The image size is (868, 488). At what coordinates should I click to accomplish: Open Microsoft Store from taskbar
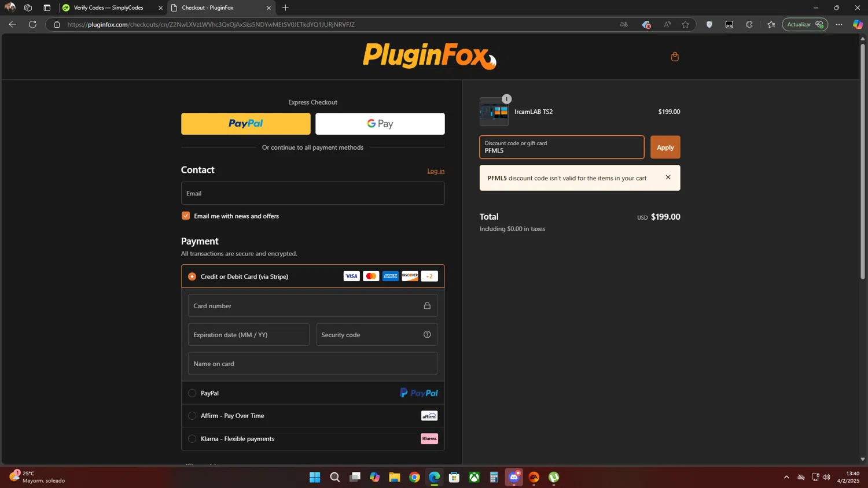454,477
